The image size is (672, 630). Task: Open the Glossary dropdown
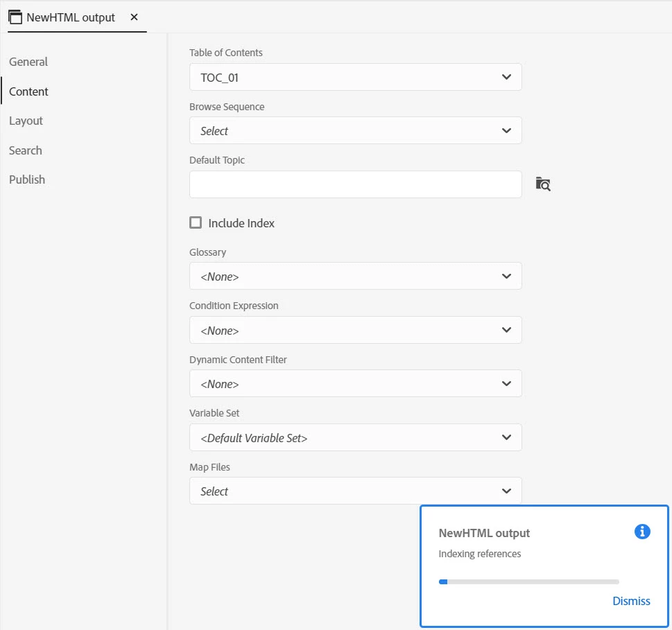tap(355, 277)
